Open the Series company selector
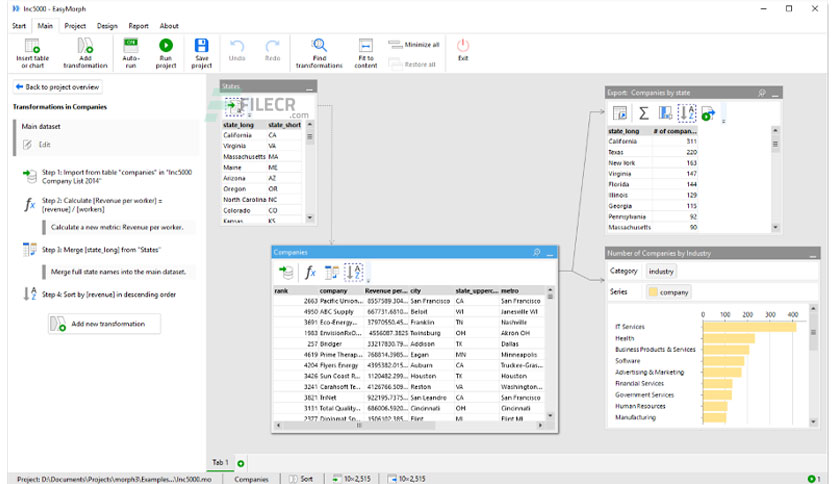The width and height of the screenshot is (836, 484). [x=669, y=292]
